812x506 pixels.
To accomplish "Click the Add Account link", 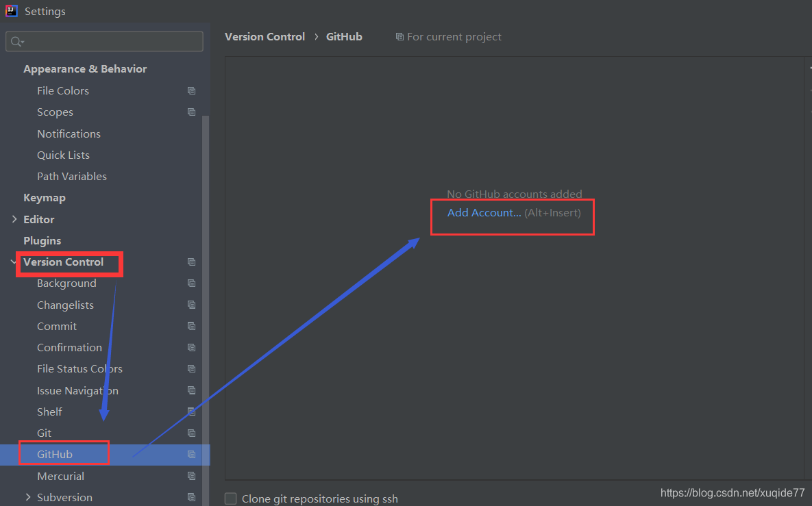I will 484,213.
